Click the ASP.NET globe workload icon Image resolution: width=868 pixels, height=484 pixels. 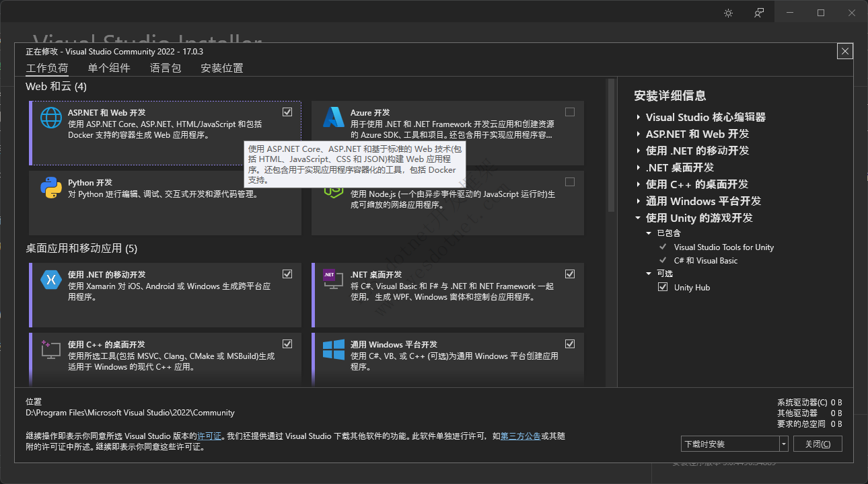(x=51, y=118)
